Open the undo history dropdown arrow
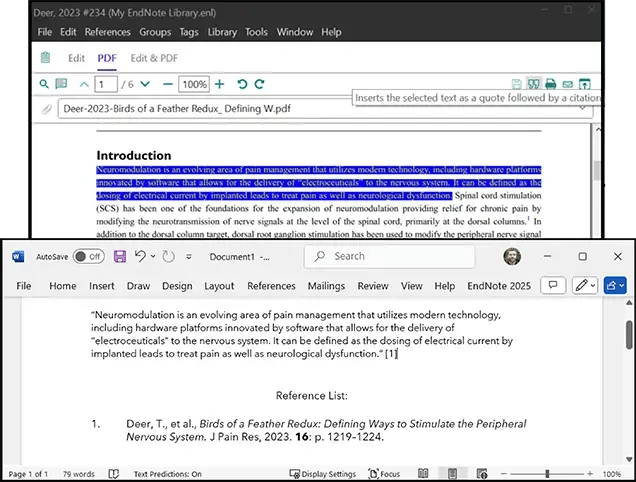 [x=153, y=256]
